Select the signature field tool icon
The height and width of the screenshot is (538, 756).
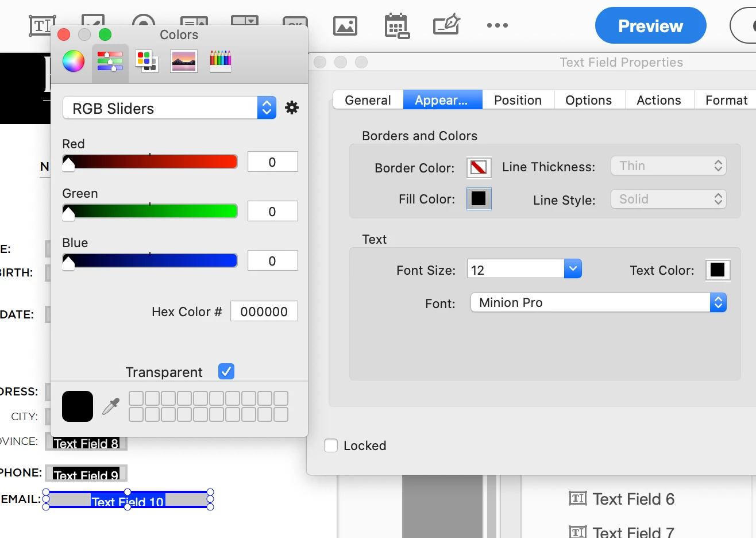pyautogui.click(x=447, y=25)
